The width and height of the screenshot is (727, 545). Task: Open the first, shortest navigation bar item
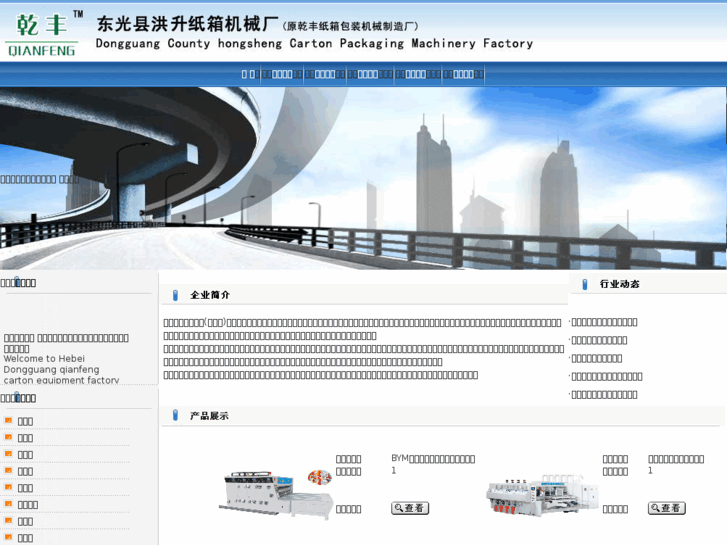(x=250, y=74)
